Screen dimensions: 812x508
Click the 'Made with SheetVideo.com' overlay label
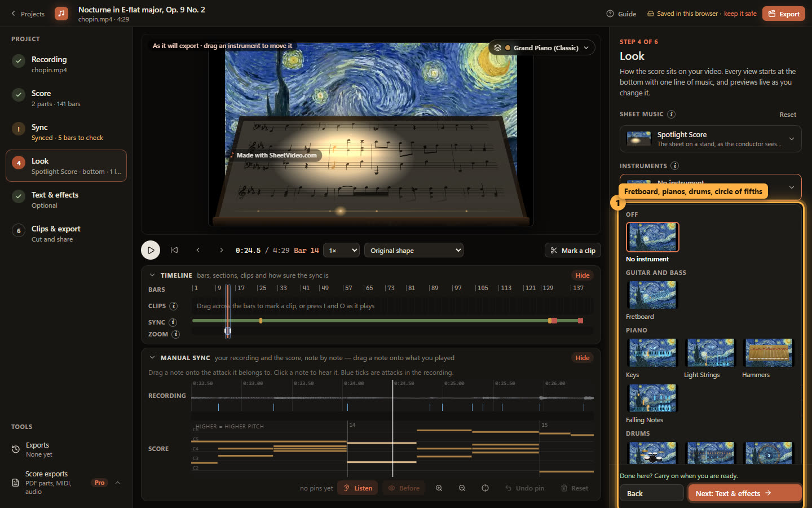pyautogui.click(x=274, y=155)
